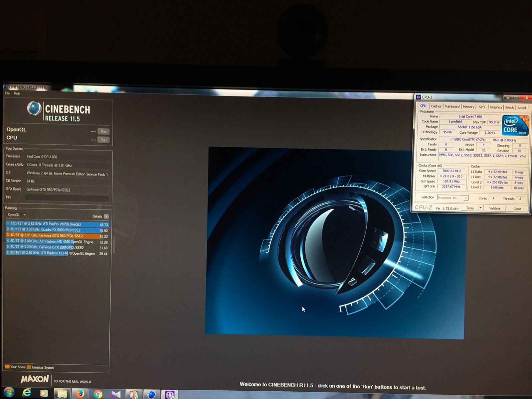Click the Tools button in CPU-Z
The height and width of the screenshot is (399, 532).
pos(470,208)
